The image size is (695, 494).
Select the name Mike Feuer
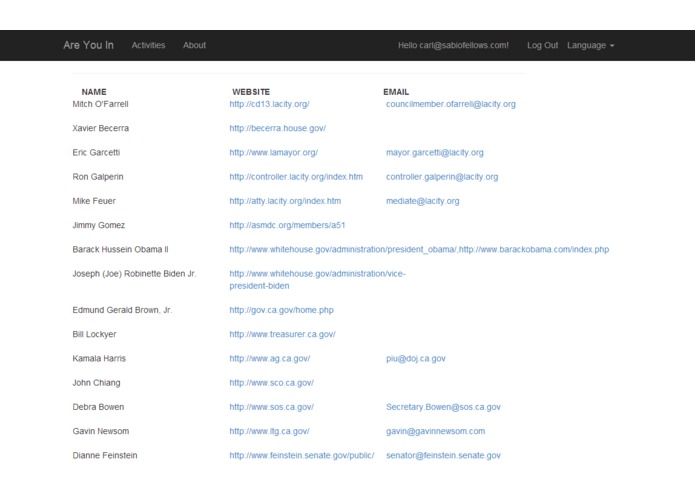[x=94, y=201]
